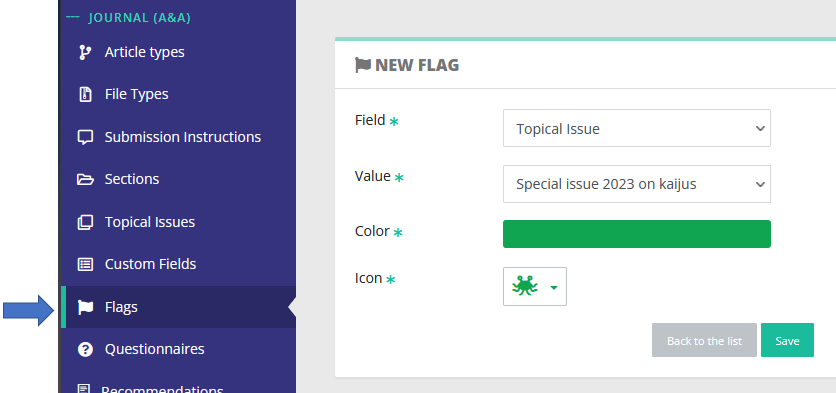Click the Save button
The image size is (836, 393).
(x=787, y=340)
